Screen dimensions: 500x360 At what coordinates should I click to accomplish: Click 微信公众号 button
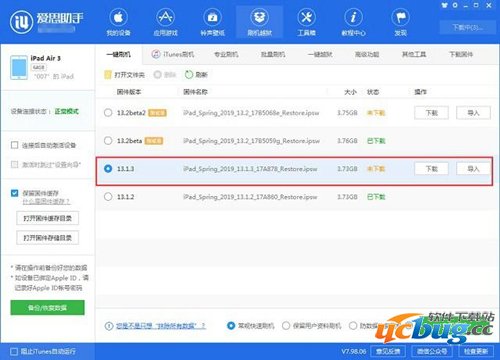(x=432, y=351)
